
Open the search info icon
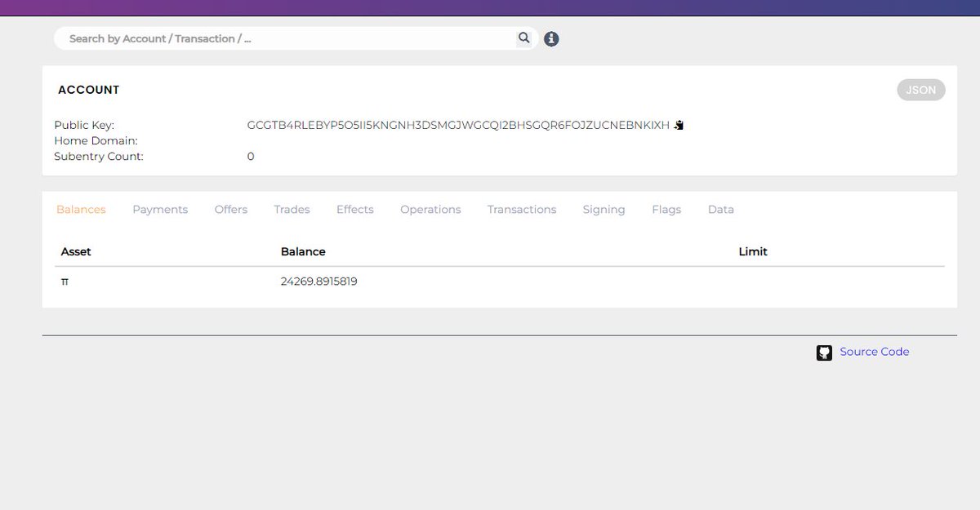coord(551,38)
